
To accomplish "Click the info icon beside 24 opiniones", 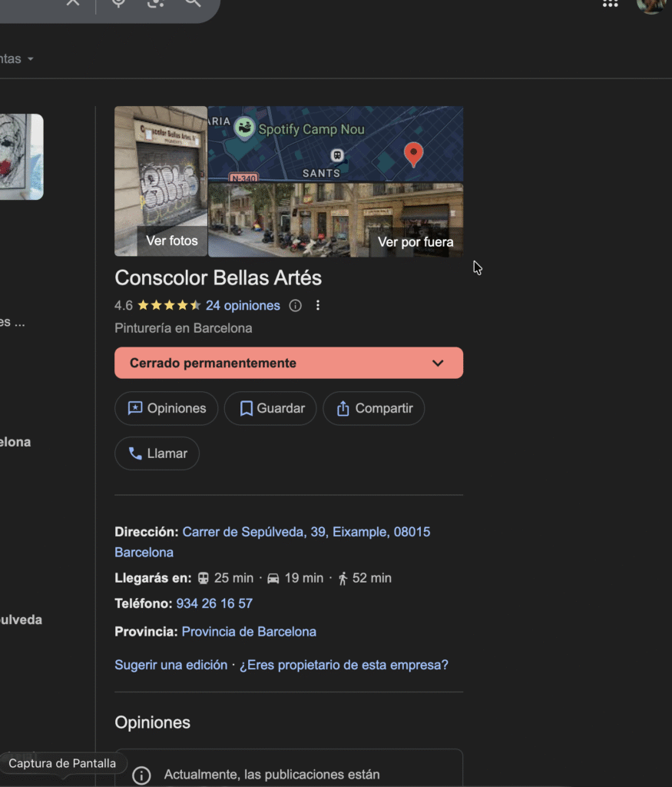I will tap(295, 306).
